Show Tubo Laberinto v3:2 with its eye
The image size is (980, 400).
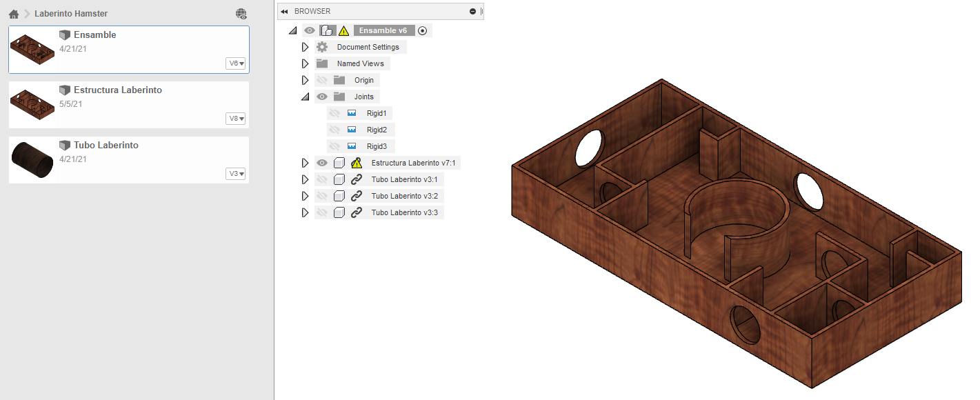pos(321,196)
